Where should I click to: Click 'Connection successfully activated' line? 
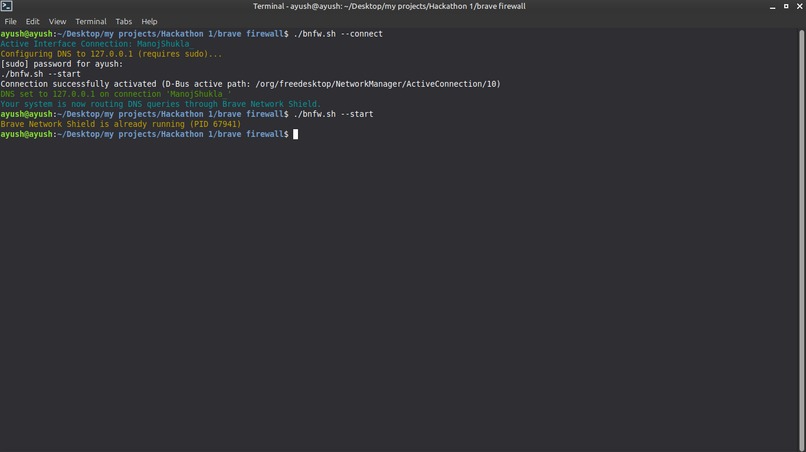[x=250, y=84]
